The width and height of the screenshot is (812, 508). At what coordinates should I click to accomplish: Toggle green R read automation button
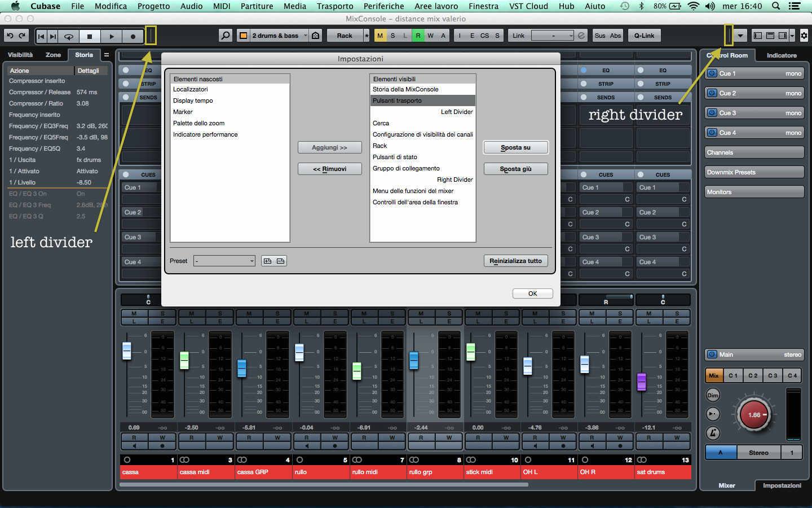418,36
